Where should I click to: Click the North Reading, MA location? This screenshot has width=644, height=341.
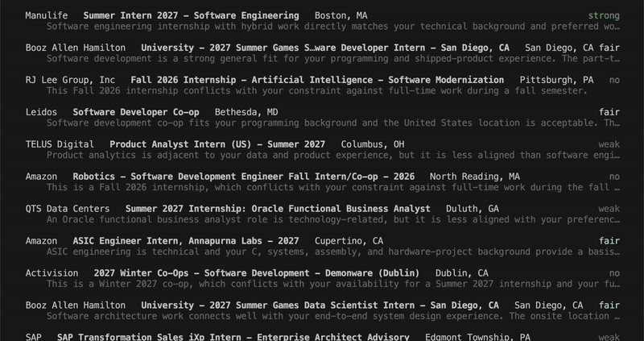tap(475, 177)
